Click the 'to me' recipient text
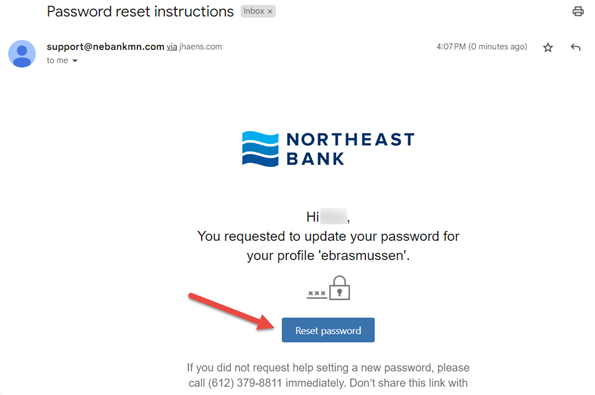 [57, 60]
